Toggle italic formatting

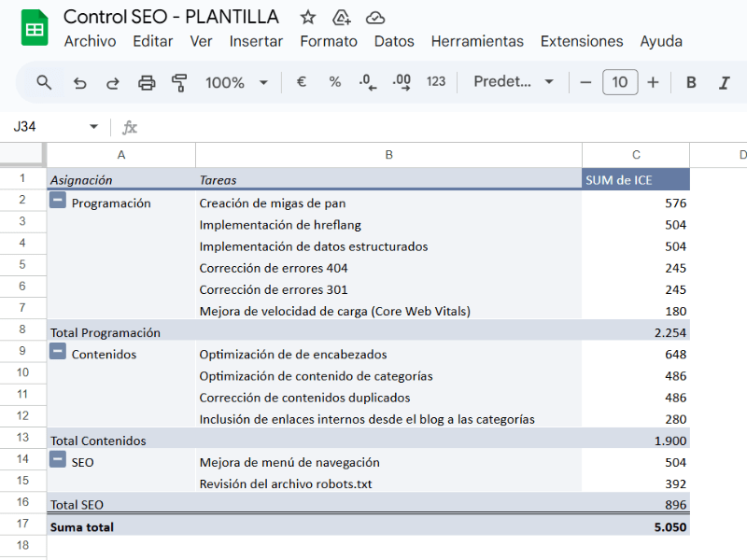tap(725, 82)
